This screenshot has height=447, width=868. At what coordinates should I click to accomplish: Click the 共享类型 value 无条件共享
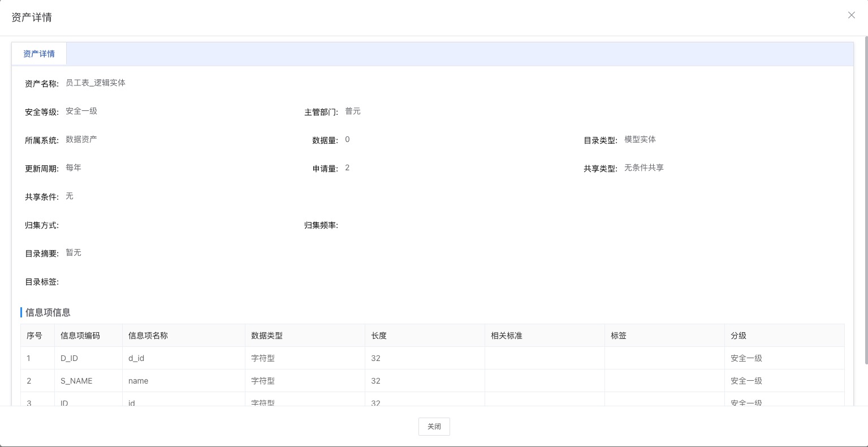click(644, 167)
